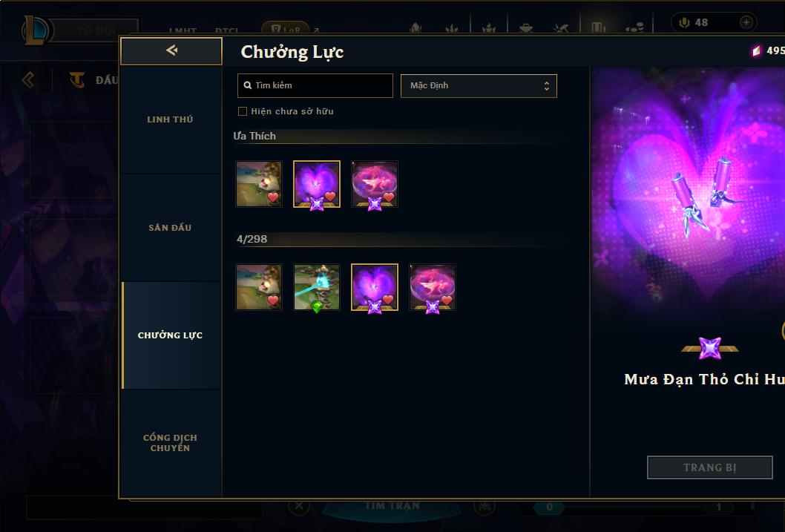Viewport: 785px width, 532px height.
Task: Click the back arrow above the sidebar
Action: [171, 50]
